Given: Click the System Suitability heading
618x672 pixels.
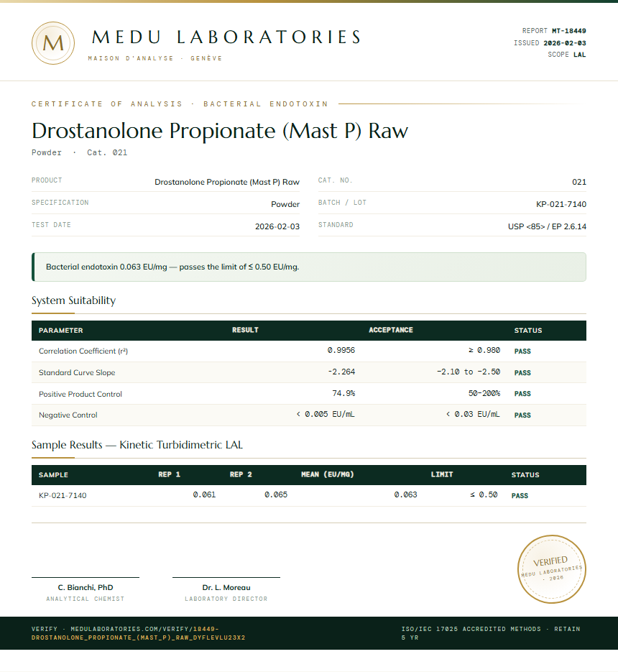Looking at the screenshot, I should coord(73,300).
